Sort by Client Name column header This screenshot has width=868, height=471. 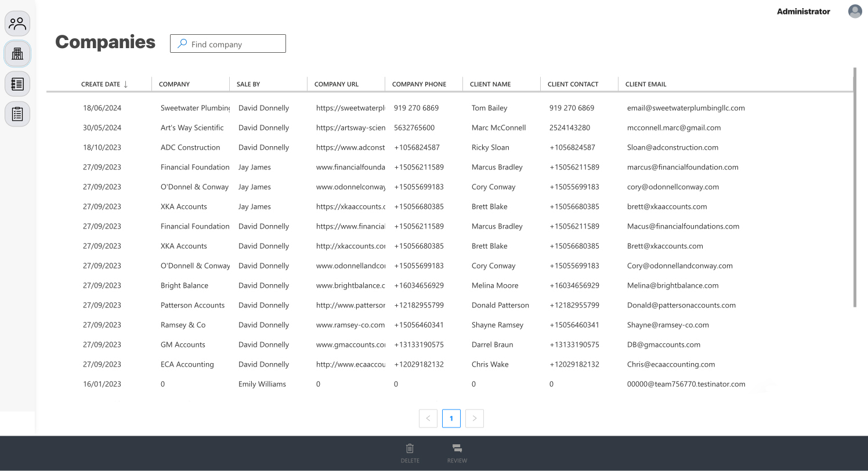pos(490,84)
